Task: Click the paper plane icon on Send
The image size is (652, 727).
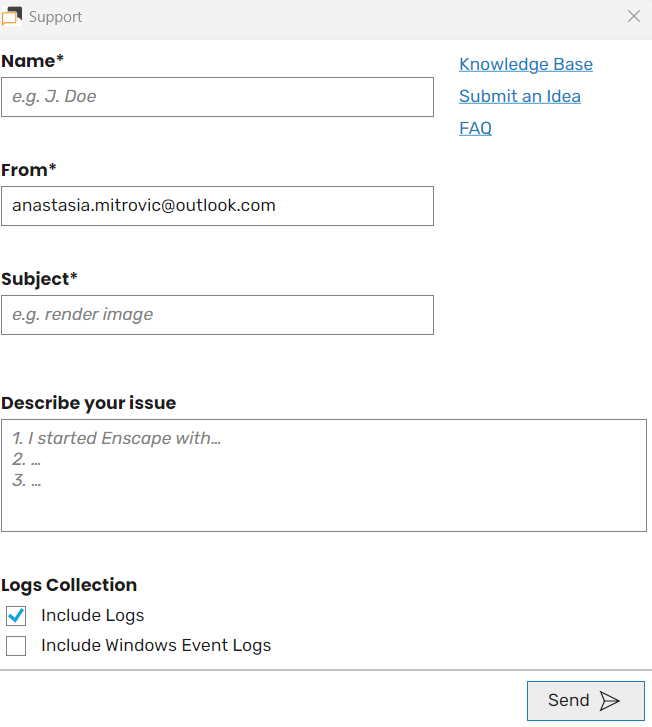Action: 609,701
